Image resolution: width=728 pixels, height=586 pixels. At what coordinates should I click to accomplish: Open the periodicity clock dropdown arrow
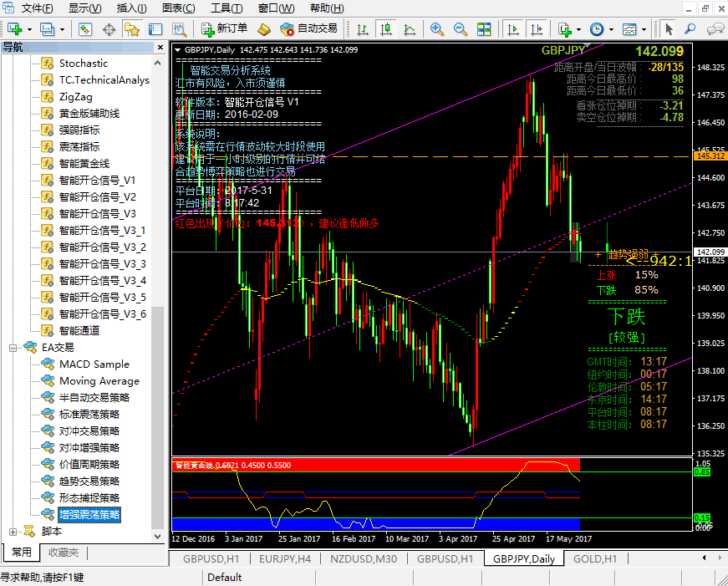[x=611, y=29]
